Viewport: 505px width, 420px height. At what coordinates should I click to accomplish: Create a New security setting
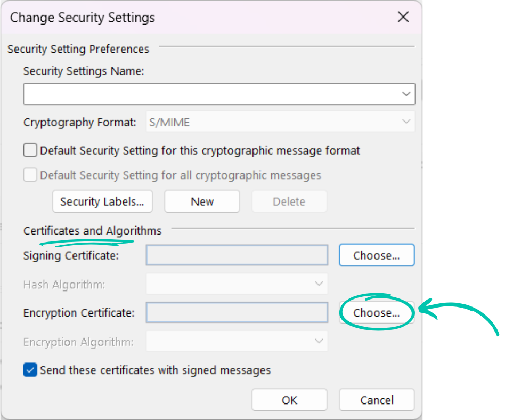coord(202,201)
